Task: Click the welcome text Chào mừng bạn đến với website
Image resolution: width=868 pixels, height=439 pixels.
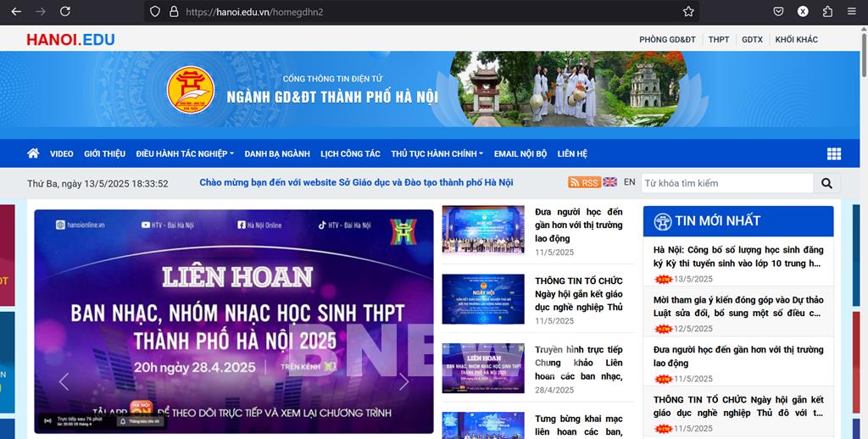Action: (x=356, y=182)
